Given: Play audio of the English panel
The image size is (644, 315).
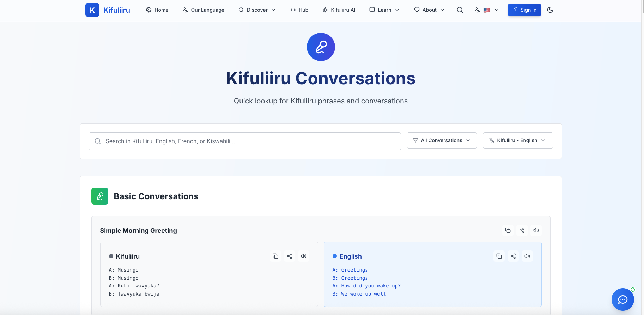Looking at the screenshot, I should (527, 256).
